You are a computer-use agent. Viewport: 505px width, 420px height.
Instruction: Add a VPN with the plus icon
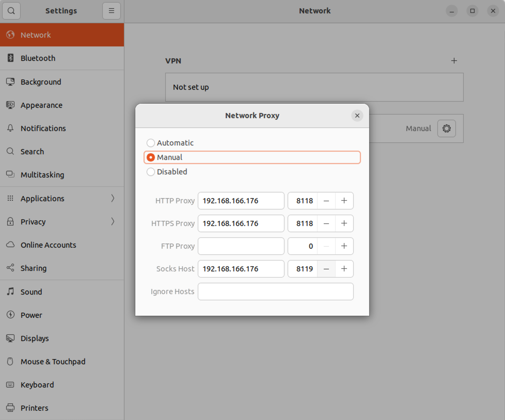pos(454,61)
